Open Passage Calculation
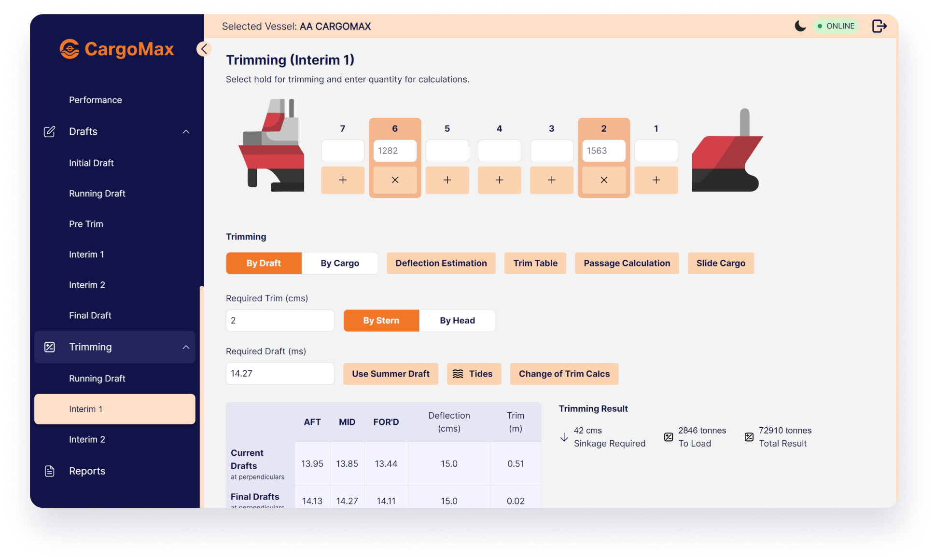 627,263
